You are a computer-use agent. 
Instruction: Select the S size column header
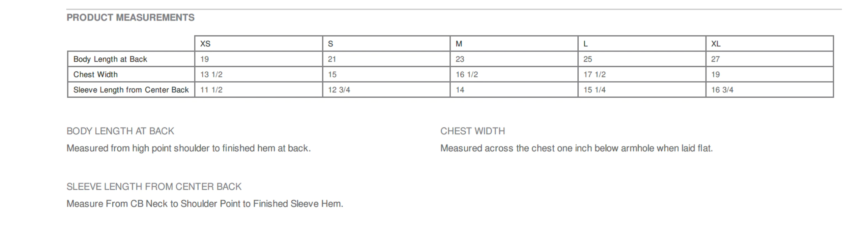tap(386, 44)
